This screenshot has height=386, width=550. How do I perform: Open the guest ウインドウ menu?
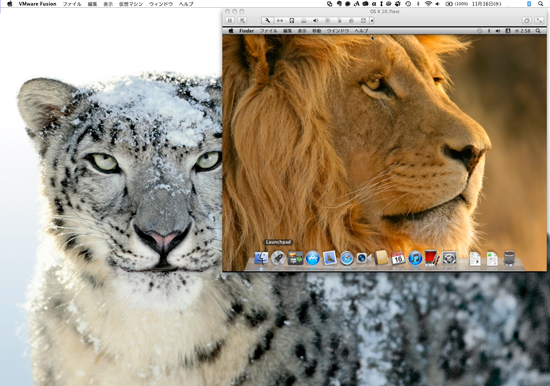[338, 31]
